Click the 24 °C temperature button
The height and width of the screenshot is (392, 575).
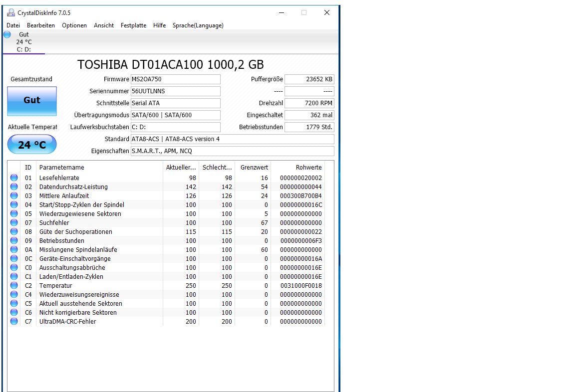point(32,144)
